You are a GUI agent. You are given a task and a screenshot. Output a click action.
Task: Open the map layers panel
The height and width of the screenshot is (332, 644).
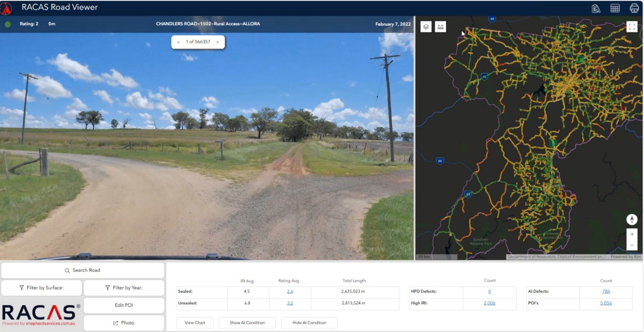[x=426, y=26]
